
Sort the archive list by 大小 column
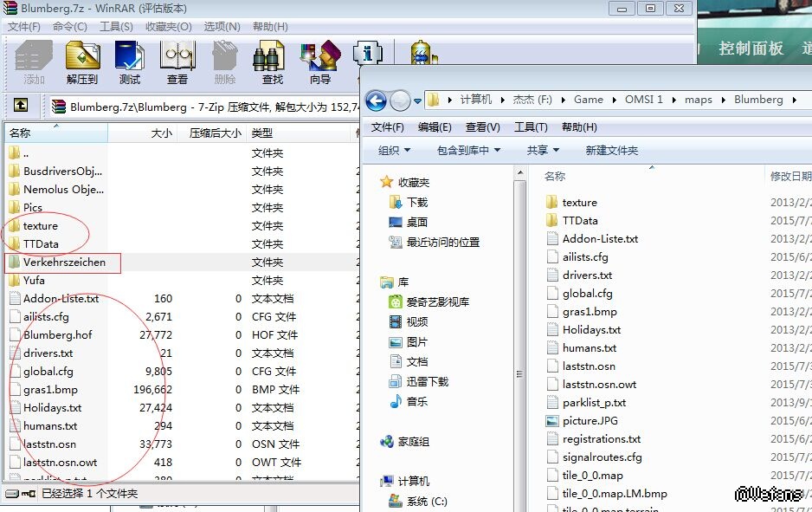161,133
